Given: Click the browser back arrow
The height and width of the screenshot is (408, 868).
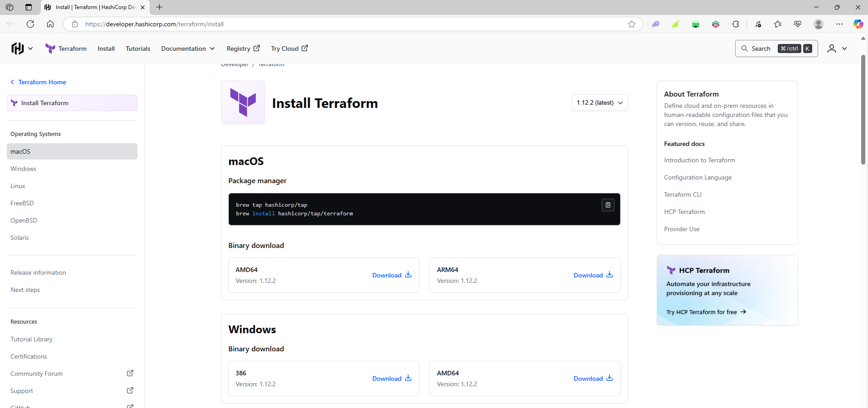Looking at the screenshot, I should click(x=10, y=24).
